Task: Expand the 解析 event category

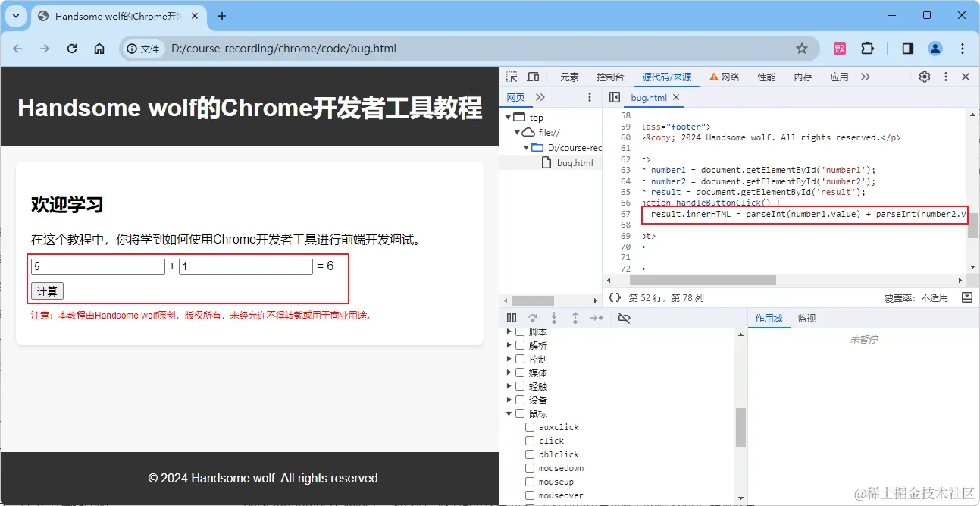Action: click(509, 345)
